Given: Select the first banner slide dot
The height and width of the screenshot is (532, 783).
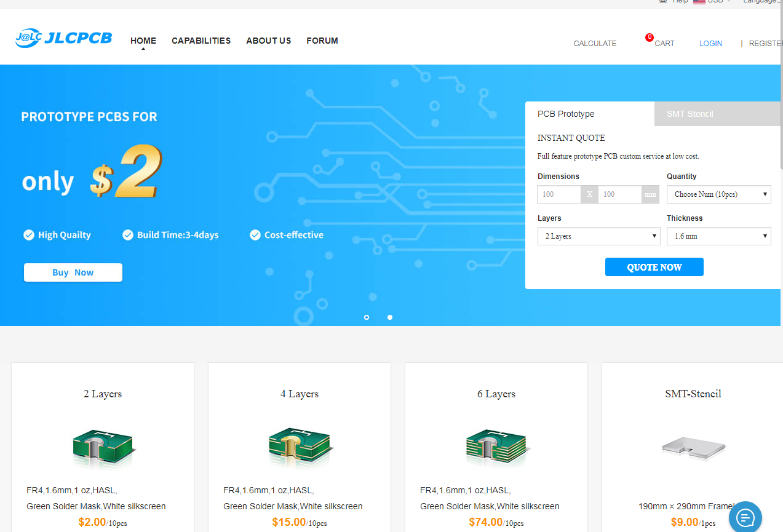Looking at the screenshot, I should pyautogui.click(x=367, y=317).
